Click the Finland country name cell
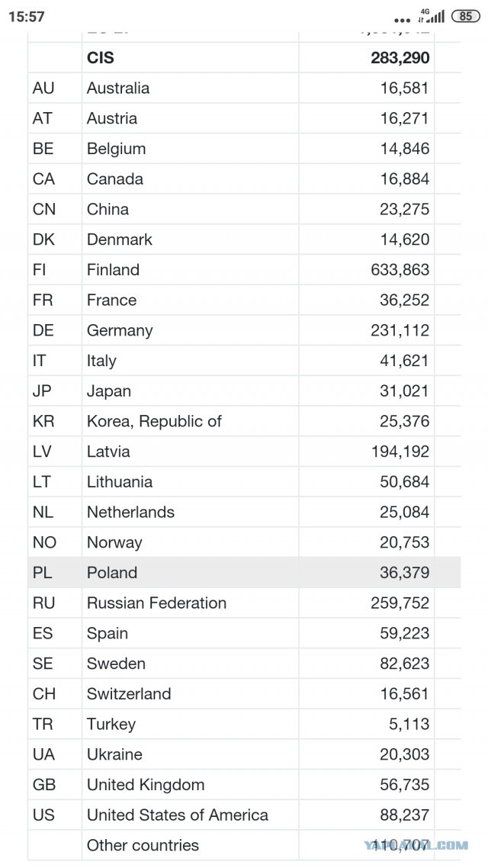This screenshot has height=868, width=488. pyautogui.click(x=190, y=269)
